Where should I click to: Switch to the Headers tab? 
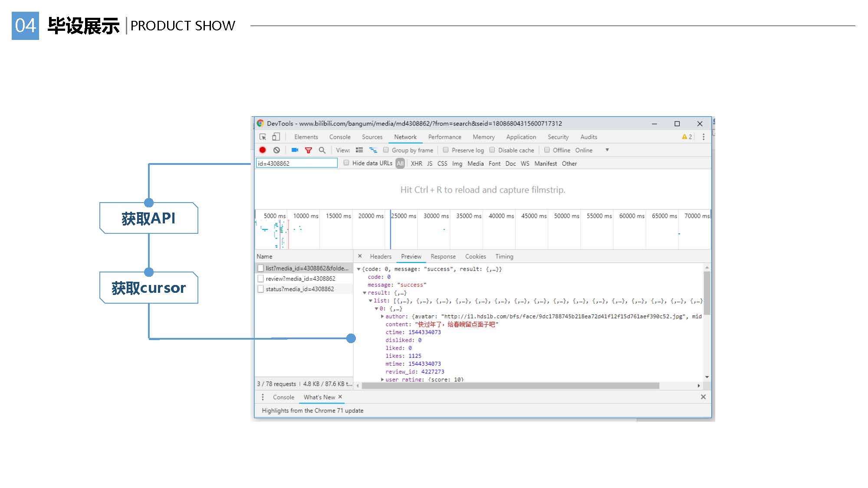(x=381, y=256)
